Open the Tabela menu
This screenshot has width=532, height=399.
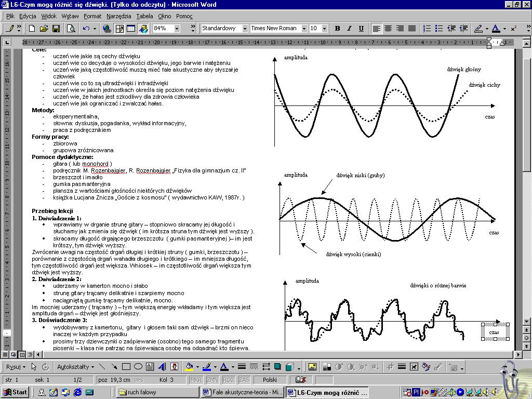(144, 16)
